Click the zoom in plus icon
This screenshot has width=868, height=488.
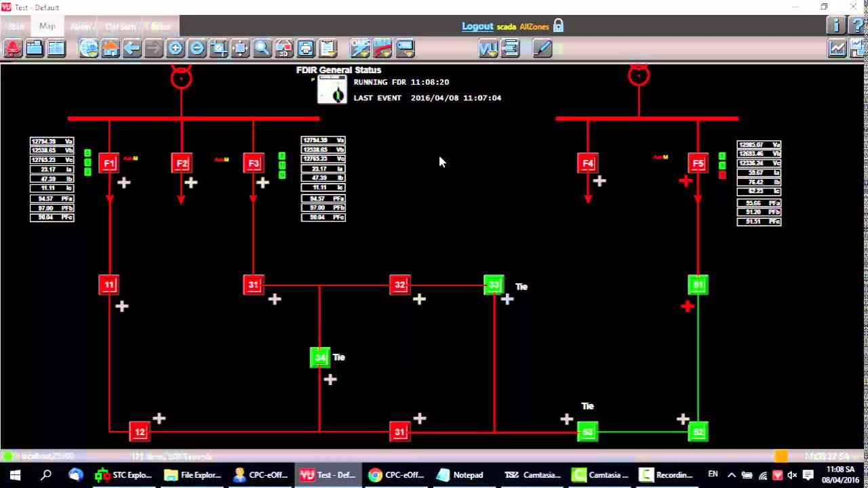175,48
